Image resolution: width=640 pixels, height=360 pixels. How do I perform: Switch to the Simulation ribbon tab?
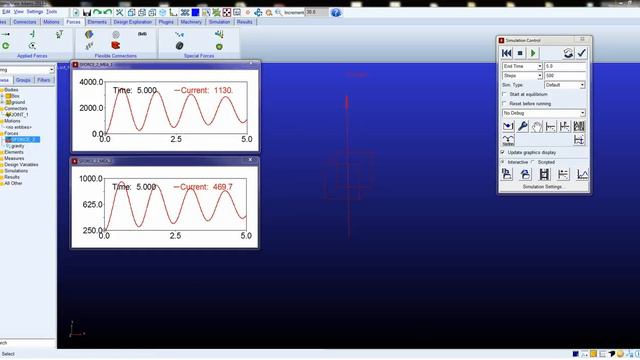(220, 22)
